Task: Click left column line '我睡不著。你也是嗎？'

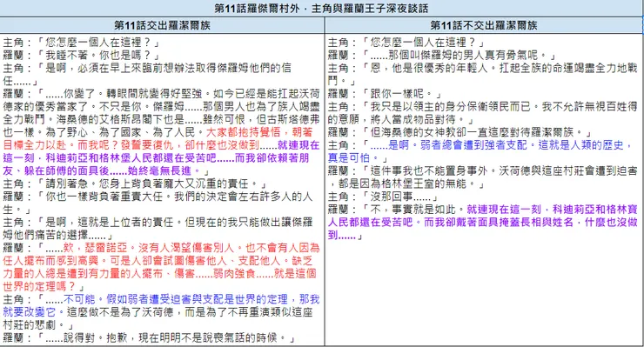Action: [98, 55]
